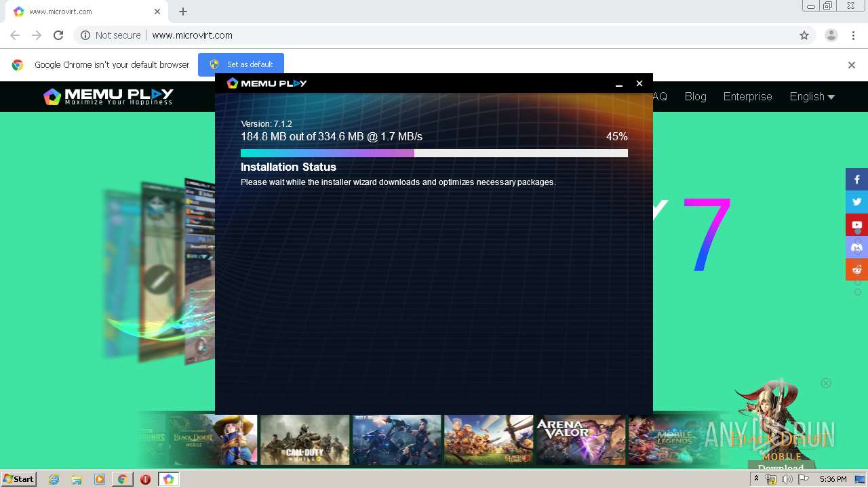The height and width of the screenshot is (488, 868).
Task: Go forward in Chrome
Action: coord(37,35)
